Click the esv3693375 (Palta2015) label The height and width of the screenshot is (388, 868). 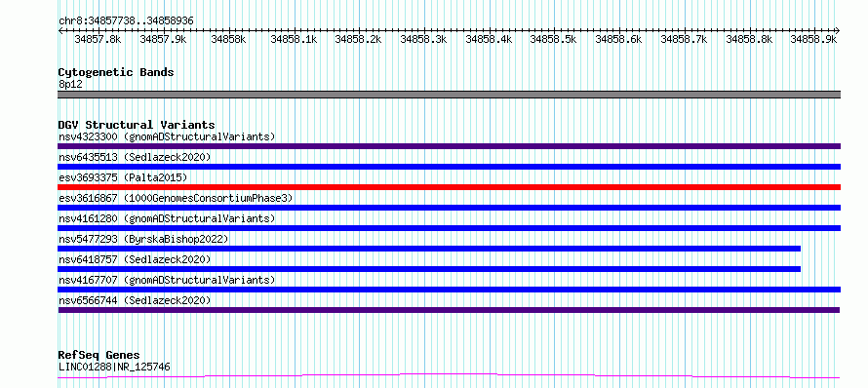pyautogui.click(x=123, y=177)
